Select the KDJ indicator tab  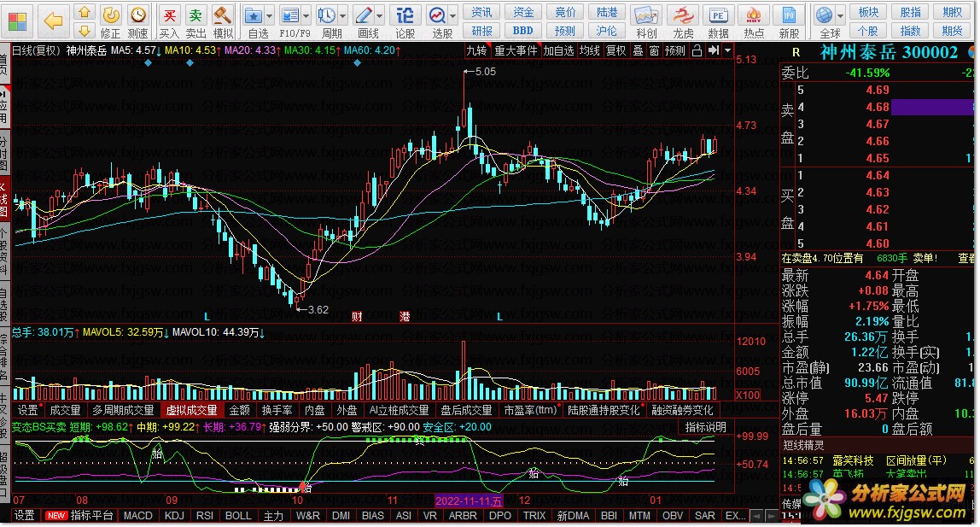coord(174,516)
